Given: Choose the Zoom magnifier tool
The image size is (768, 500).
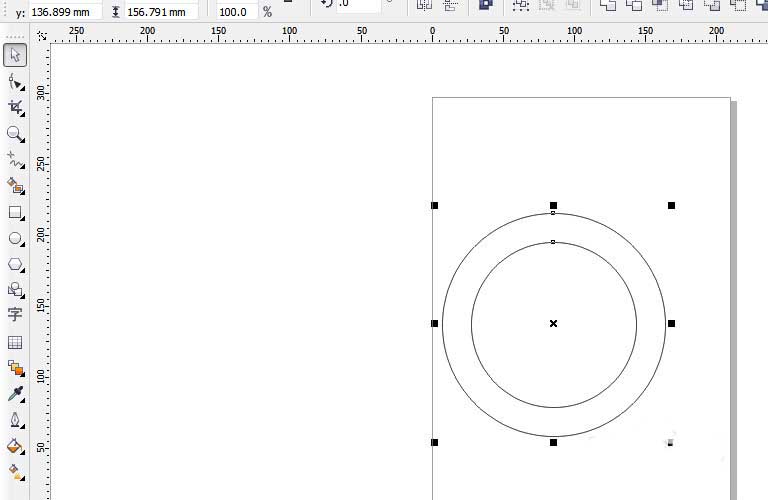Looking at the screenshot, I should pos(15,133).
